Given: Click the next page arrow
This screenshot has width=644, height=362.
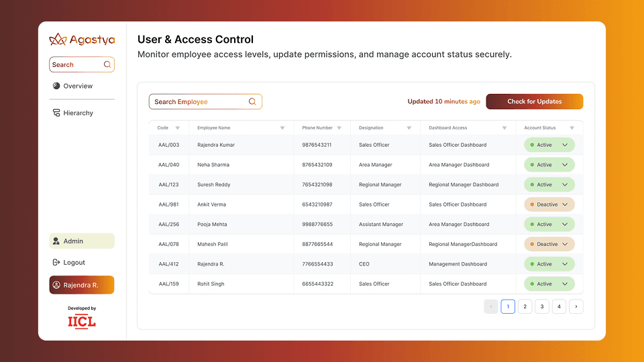Looking at the screenshot, I should [576, 306].
